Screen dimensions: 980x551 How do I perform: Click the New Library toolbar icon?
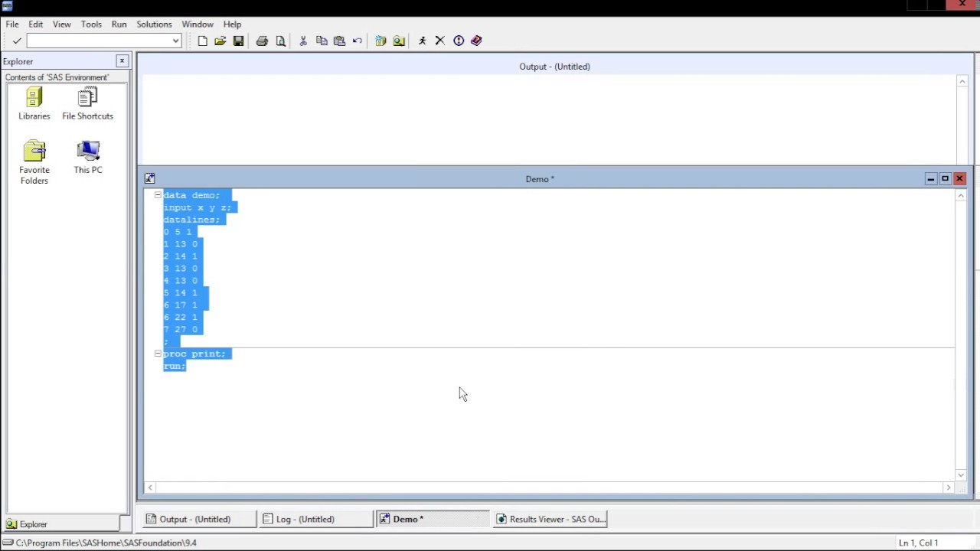point(381,41)
